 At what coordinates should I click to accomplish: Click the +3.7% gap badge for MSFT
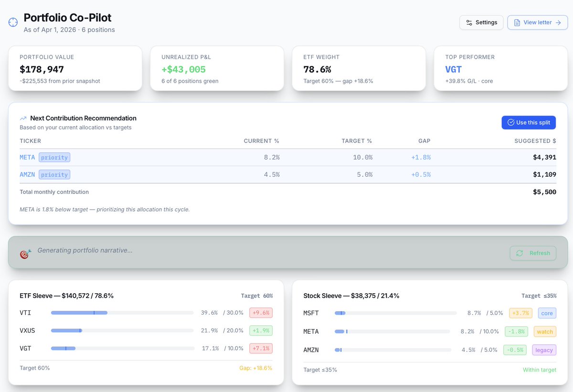[x=520, y=313]
